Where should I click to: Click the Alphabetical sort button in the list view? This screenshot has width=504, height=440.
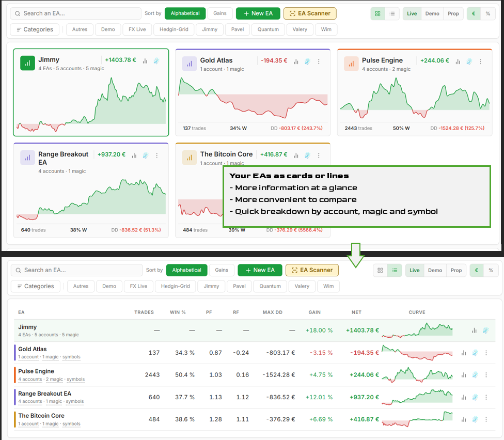tap(187, 270)
